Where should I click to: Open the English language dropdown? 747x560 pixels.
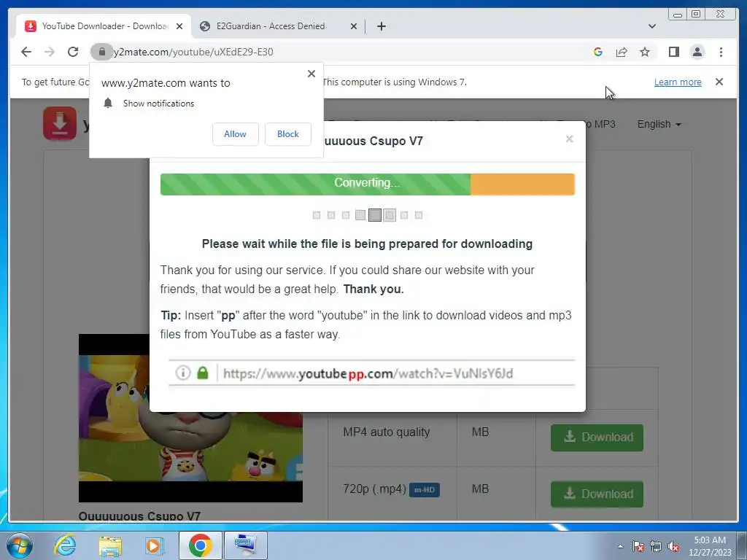click(659, 124)
